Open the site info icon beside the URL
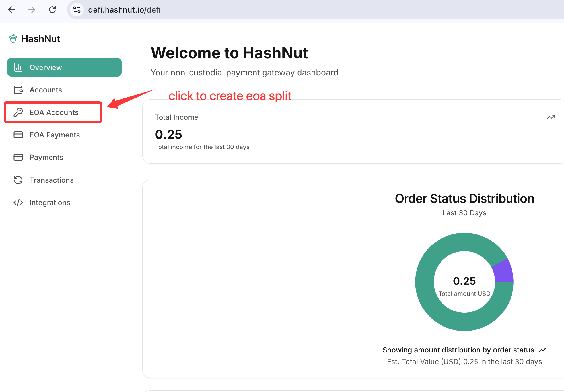The height and width of the screenshot is (392, 564). [x=77, y=10]
